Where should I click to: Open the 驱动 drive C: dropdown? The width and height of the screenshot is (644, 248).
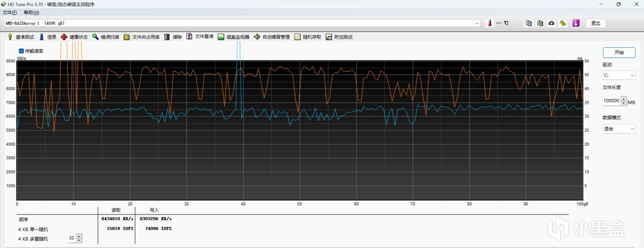(619, 75)
